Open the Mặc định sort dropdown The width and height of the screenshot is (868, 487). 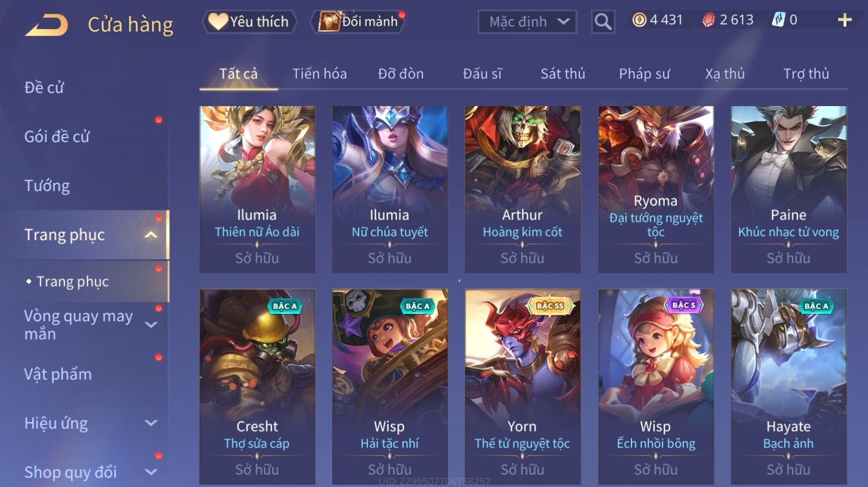click(x=527, y=22)
